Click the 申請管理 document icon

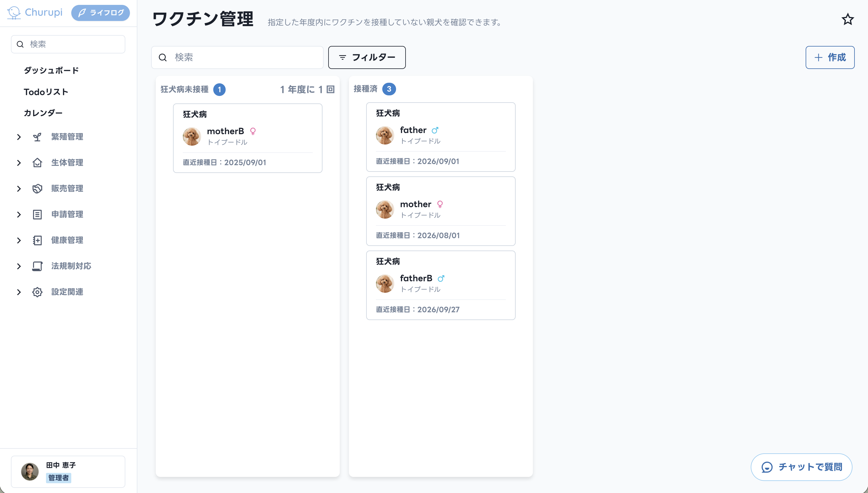tap(37, 214)
